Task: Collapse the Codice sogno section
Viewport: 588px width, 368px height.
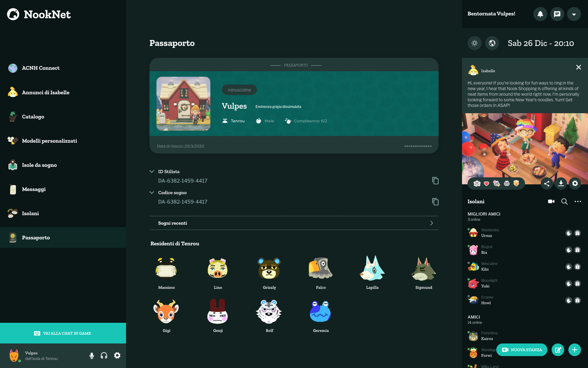Action: pos(152,192)
